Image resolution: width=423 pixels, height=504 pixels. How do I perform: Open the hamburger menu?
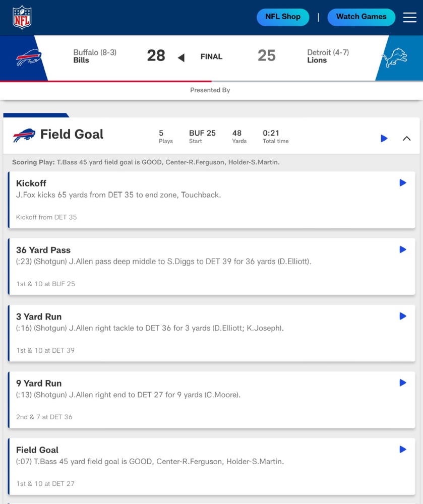coord(409,17)
